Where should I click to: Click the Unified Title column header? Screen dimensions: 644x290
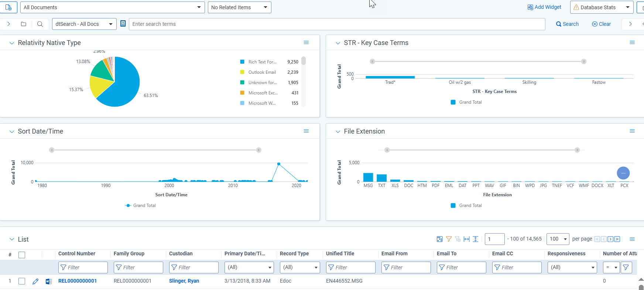(340, 253)
